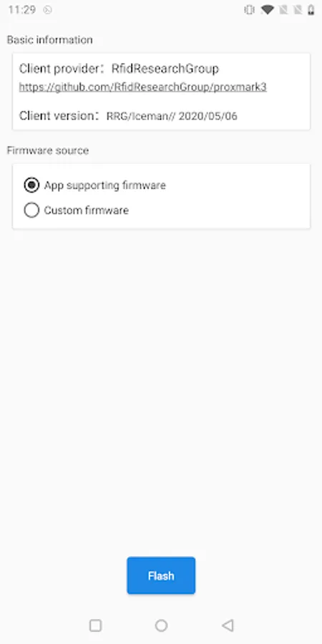Select App supporting firmware radio button
The width and height of the screenshot is (322, 644).
[31, 185]
